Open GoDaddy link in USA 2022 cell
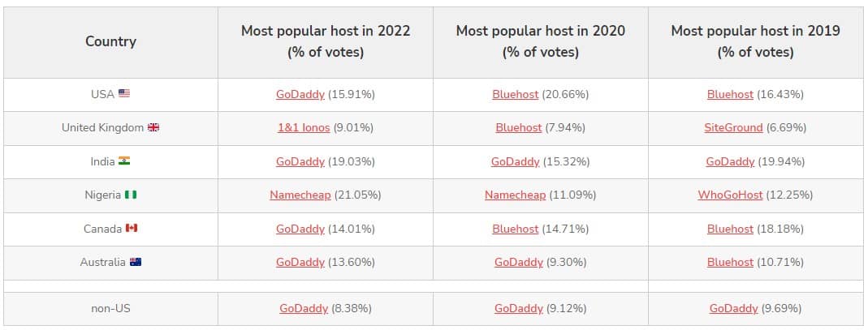 300,94
